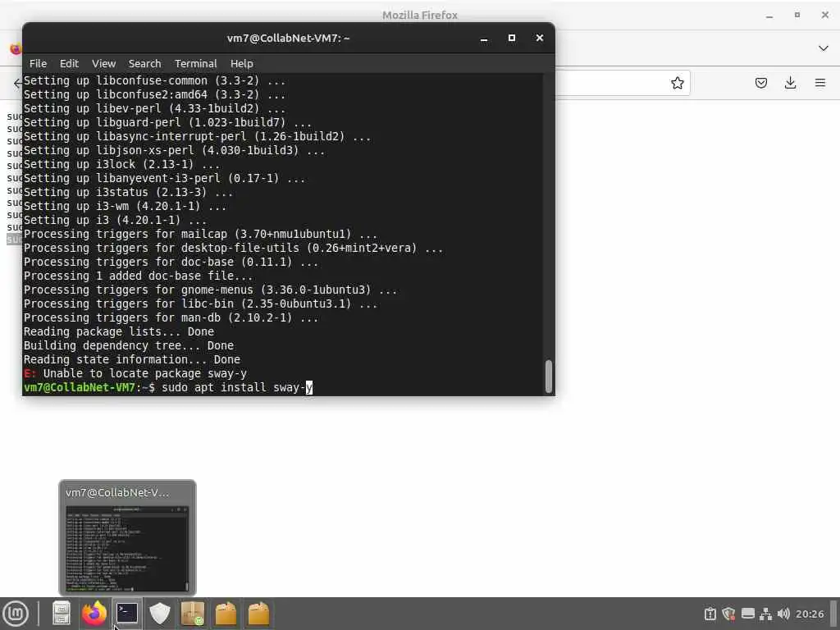Open Firefox hamburger application menu
The width and height of the screenshot is (840, 630).
click(820, 83)
